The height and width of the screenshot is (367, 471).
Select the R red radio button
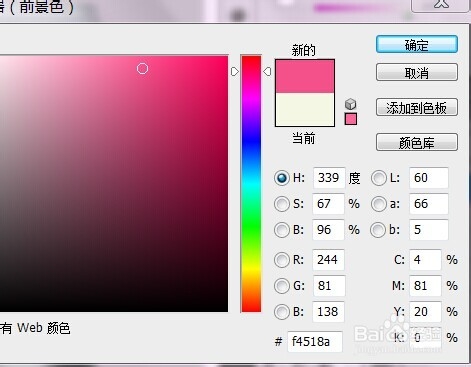click(x=282, y=260)
